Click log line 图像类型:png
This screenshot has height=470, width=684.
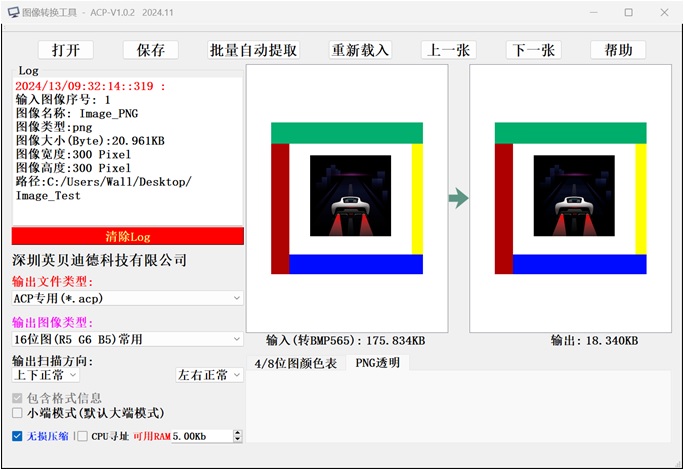point(54,127)
